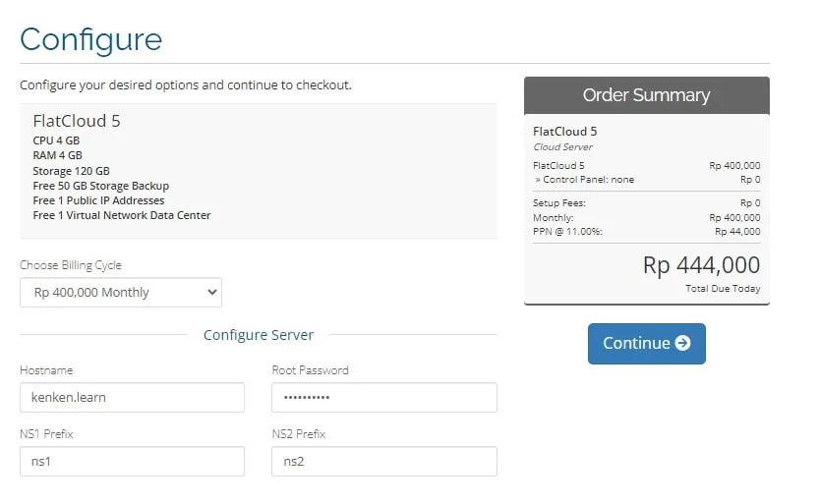Click the Order Summary header bar
Screen dimensions: 819x504
click(x=646, y=95)
